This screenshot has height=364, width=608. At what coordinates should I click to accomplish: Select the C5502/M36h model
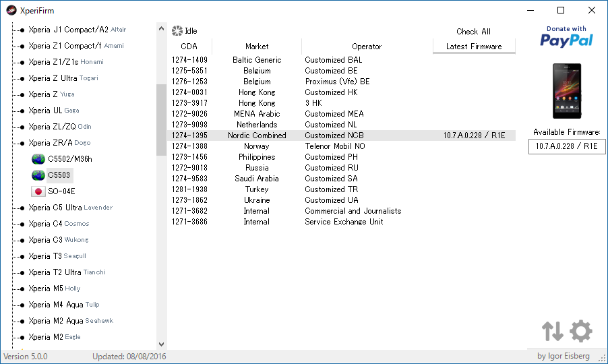(70, 159)
